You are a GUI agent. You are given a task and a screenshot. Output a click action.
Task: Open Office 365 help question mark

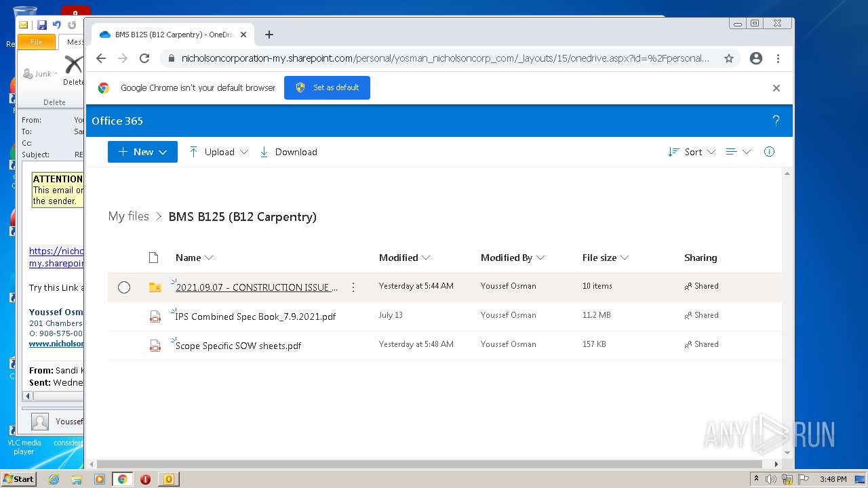coord(776,121)
